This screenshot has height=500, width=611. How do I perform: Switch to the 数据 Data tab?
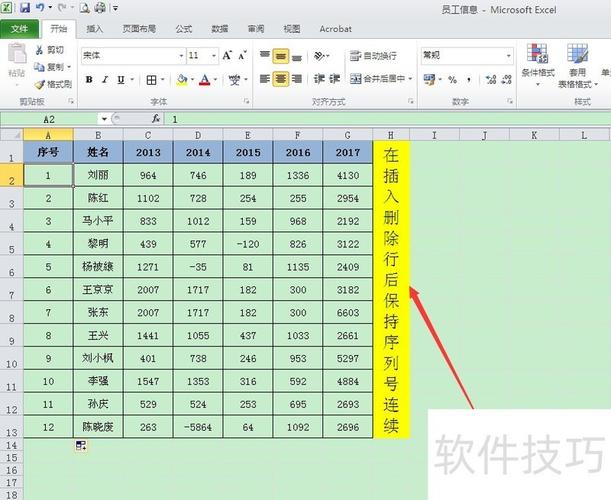coord(220,29)
